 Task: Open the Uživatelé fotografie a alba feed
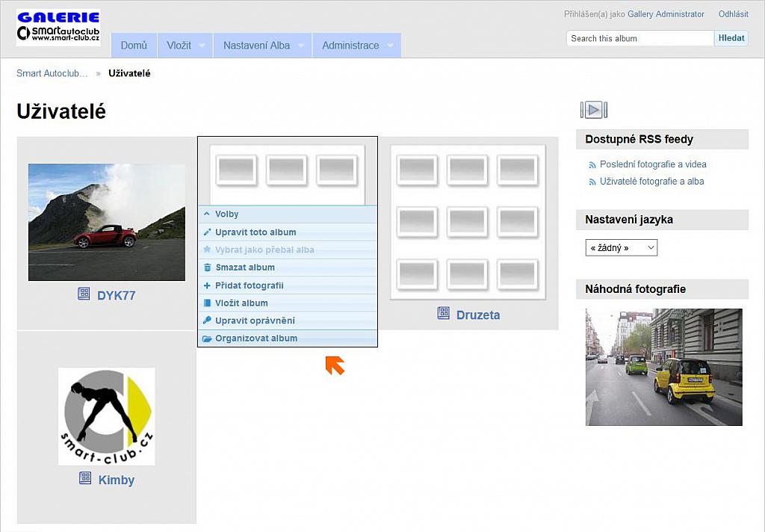coord(651,182)
